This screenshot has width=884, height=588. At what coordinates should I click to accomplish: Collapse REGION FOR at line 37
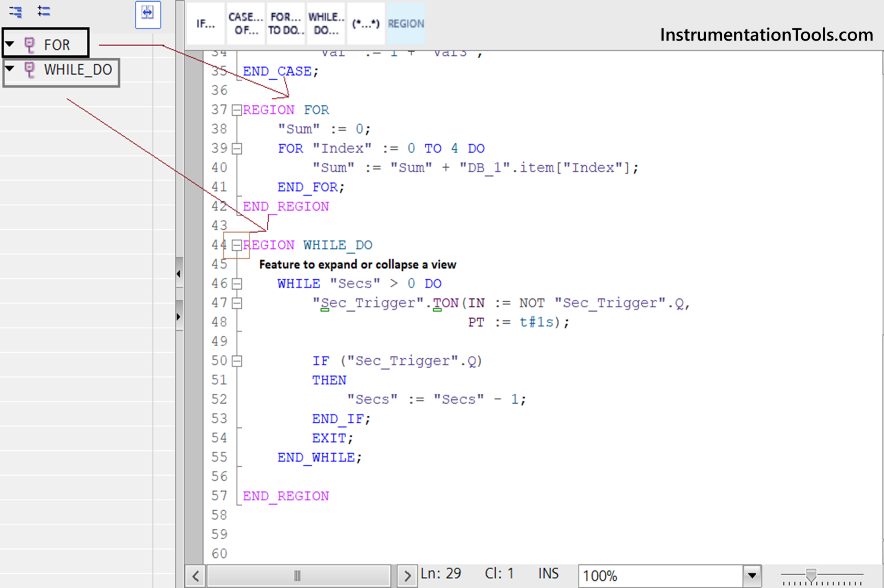(237, 111)
